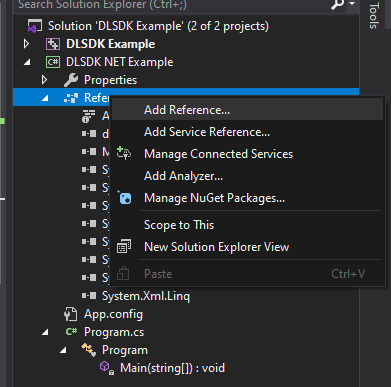Expand the Properties node
The height and width of the screenshot is (387, 391).
44,80
